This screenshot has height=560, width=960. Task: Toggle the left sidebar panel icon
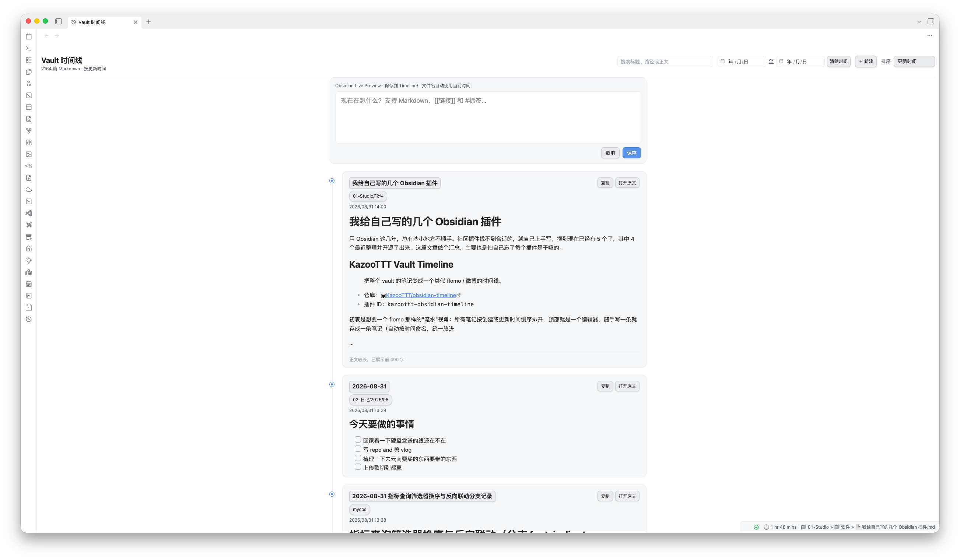pyautogui.click(x=59, y=22)
